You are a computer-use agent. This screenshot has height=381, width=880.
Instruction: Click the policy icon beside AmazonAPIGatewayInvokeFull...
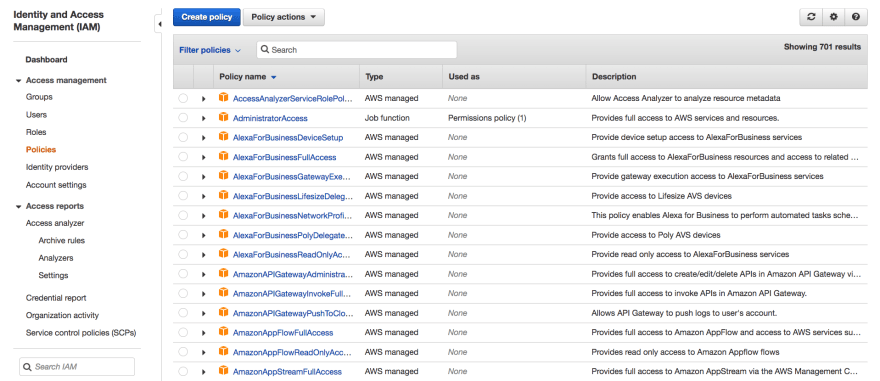pos(223,293)
